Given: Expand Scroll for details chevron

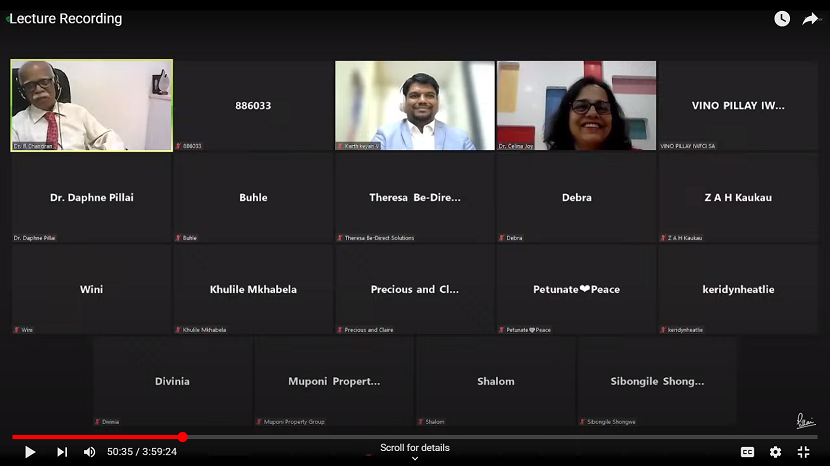Looking at the screenshot, I should pyautogui.click(x=415, y=459).
